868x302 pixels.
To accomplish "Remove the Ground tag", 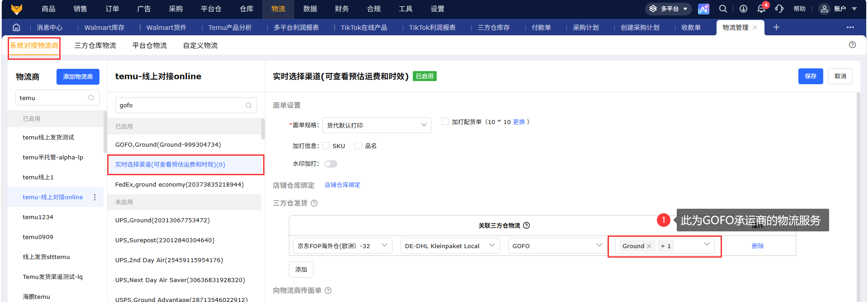I will click(649, 246).
